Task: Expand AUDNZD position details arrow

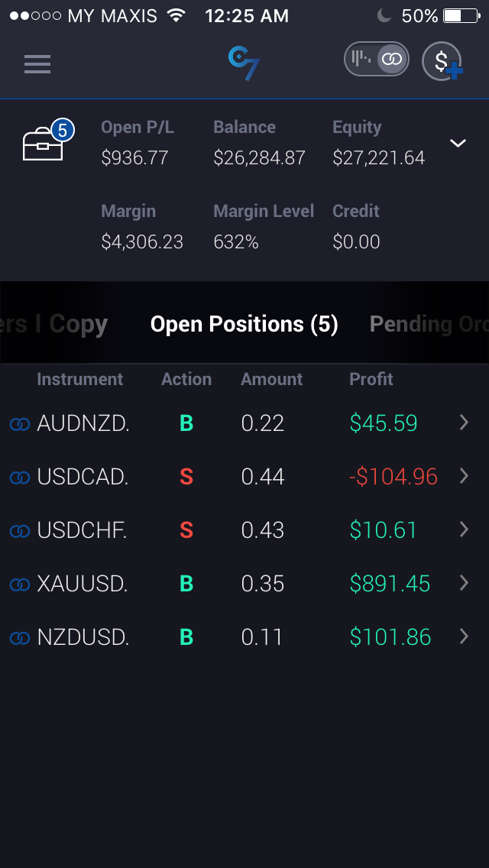Action: 464,423
